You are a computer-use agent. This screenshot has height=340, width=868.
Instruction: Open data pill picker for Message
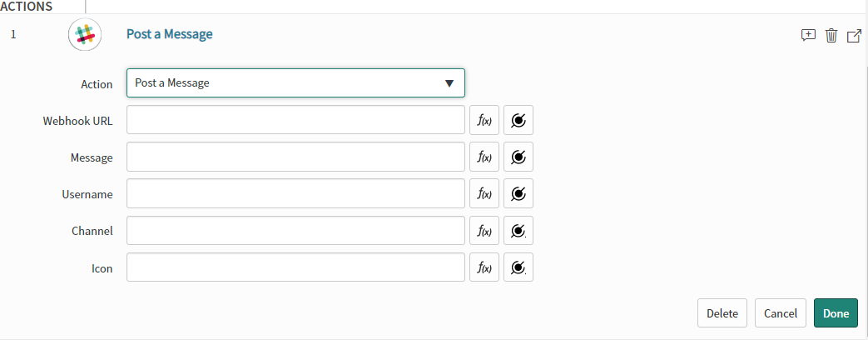tap(518, 157)
